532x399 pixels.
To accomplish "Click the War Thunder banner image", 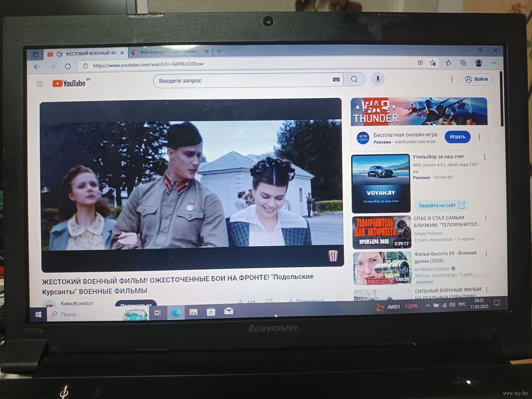I will [419, 111].
